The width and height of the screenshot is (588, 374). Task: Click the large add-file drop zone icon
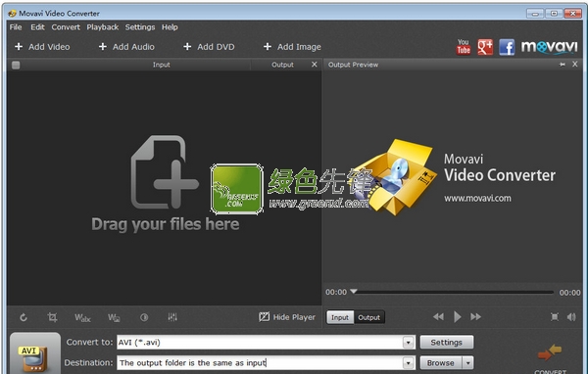(165, 172)
